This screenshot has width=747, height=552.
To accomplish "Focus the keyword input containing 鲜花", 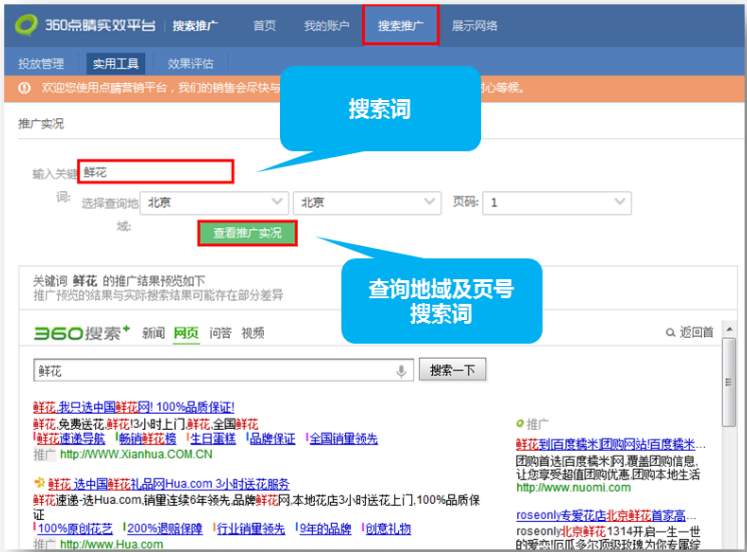I will click(156, 172).
